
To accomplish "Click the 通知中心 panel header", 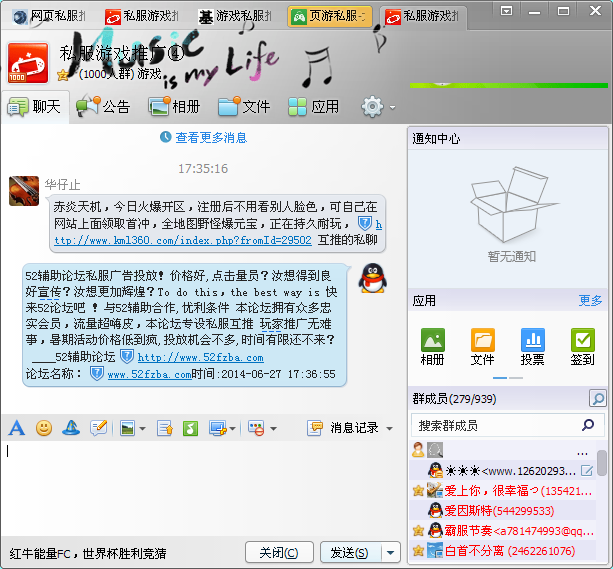I will (507, 138).
